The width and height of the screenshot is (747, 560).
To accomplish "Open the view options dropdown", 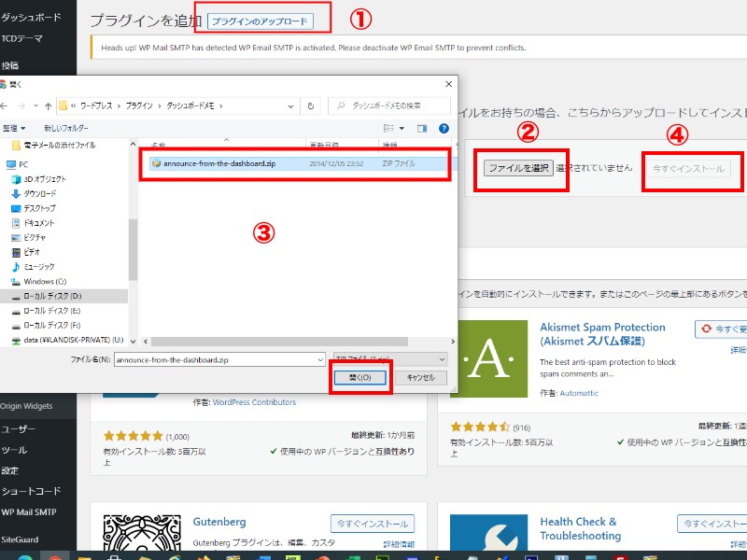I will [402, 128].
